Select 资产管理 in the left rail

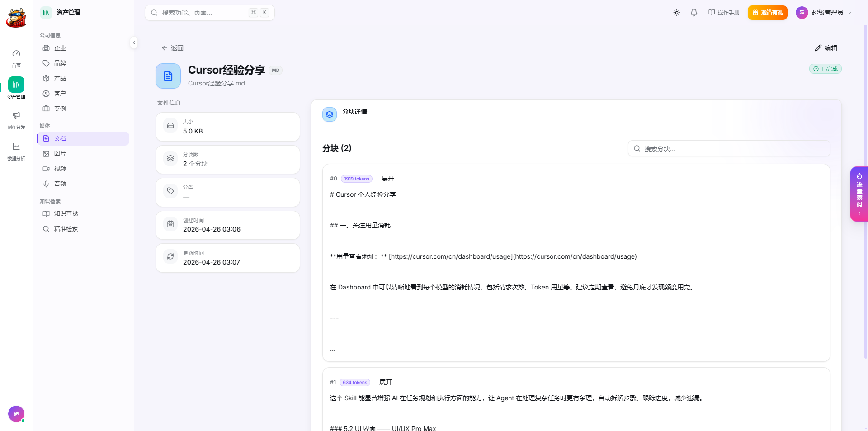(16, 88)
